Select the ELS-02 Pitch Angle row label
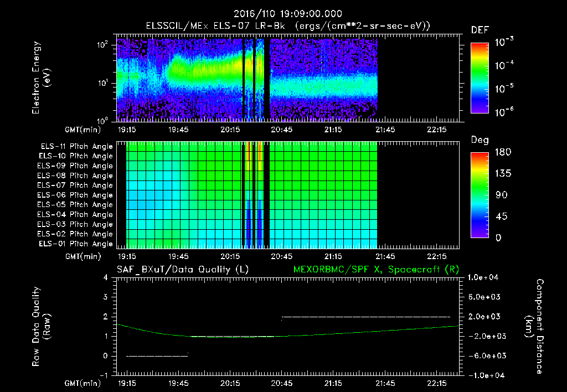Image resolution: width=567 pixels, height=392 pixels. tap(75, 234)
